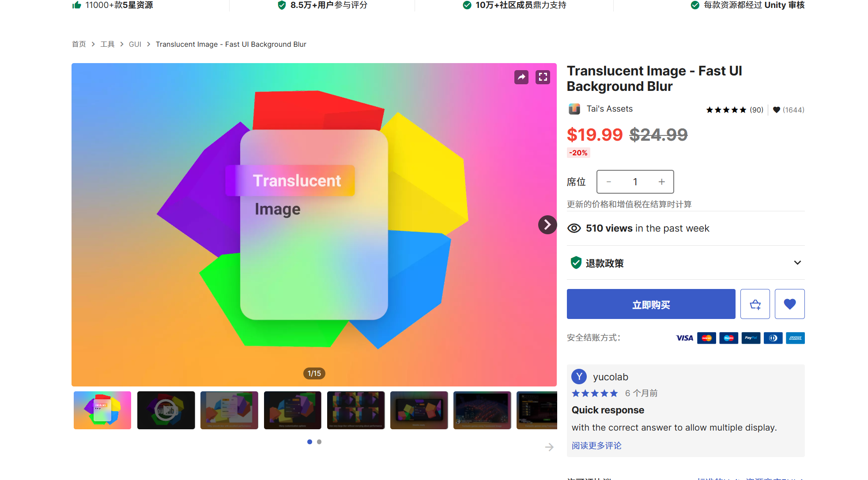Add asset to cart with basket icon
The image size is (868, 480).
point(755,304)
